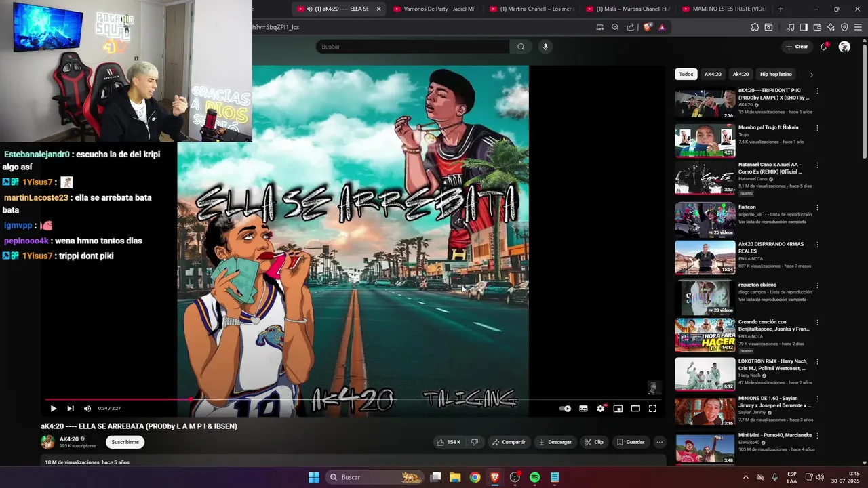Viewport: 868px width, 488px height.
Task: Click the Descargar download button
Action: pos(555,442)
